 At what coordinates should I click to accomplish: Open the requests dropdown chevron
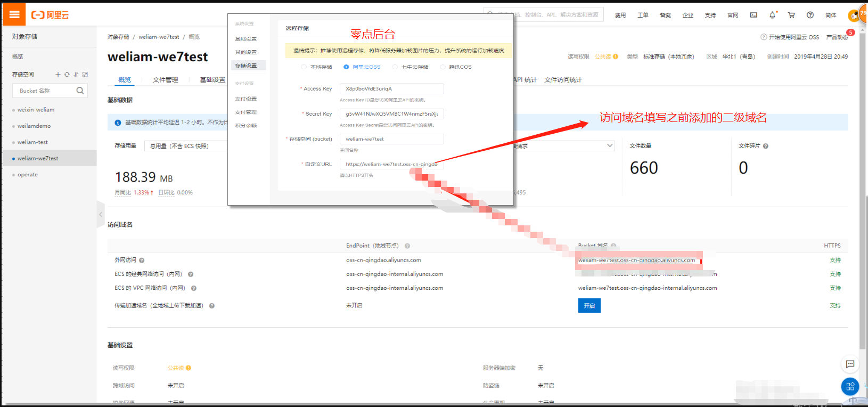point(610,145)
